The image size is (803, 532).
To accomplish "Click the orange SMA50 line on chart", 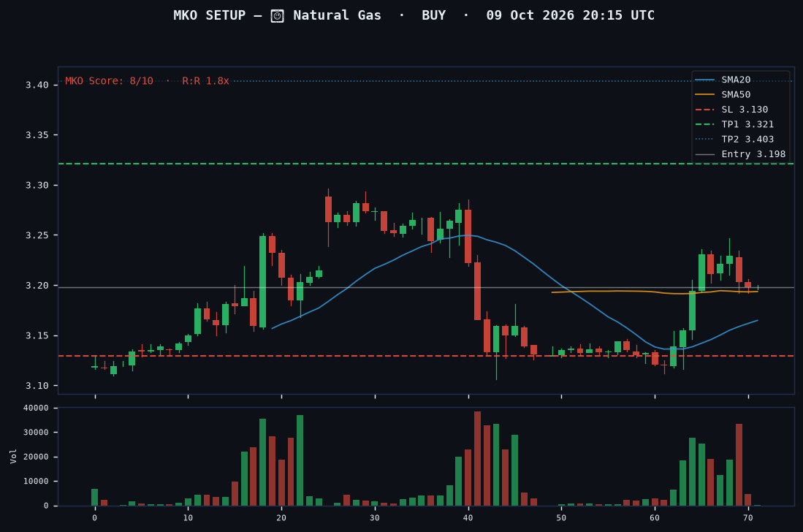I will [655, 292].
